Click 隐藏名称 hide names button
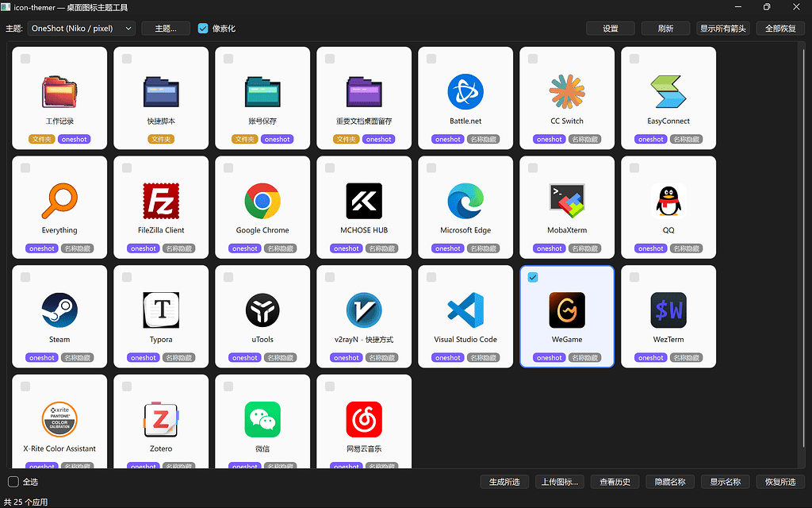The width and height of the screenshot is (812, 508). point(670,482)
